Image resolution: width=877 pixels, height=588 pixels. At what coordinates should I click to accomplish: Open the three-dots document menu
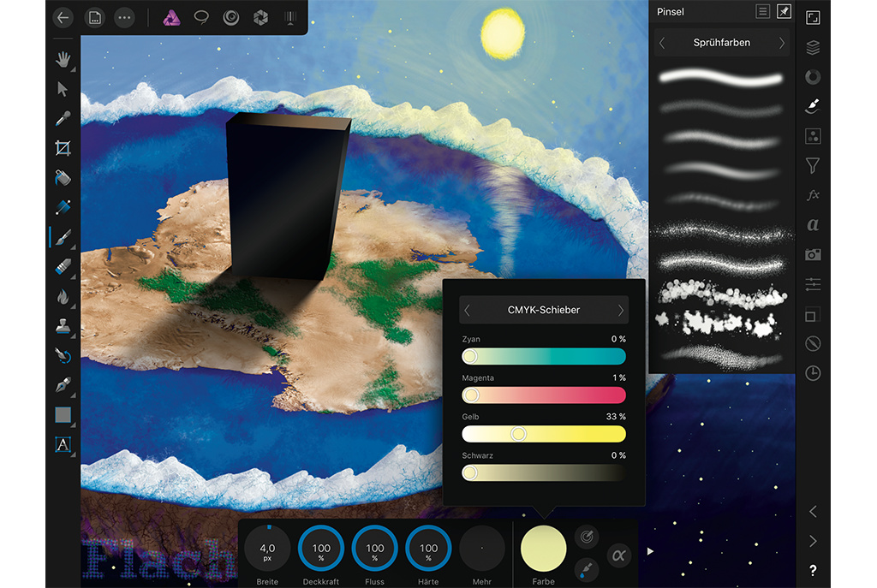click(x=124, y=17)
